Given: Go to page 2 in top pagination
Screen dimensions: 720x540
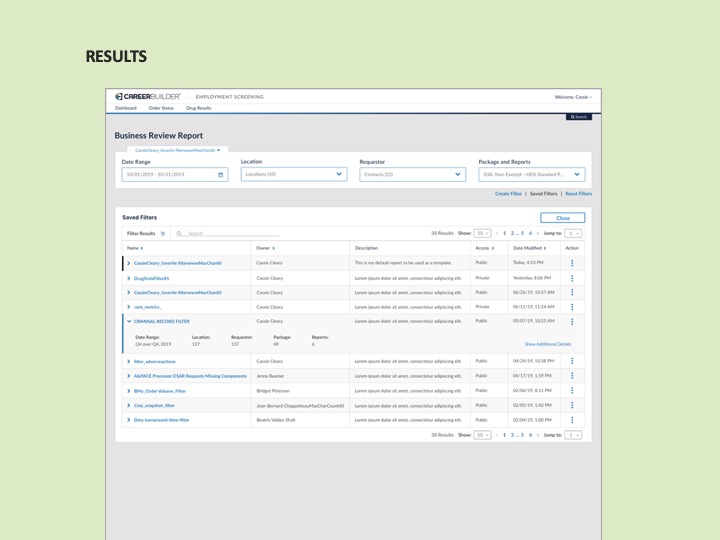Looking at the screenshot, I should tap(512, 234).
